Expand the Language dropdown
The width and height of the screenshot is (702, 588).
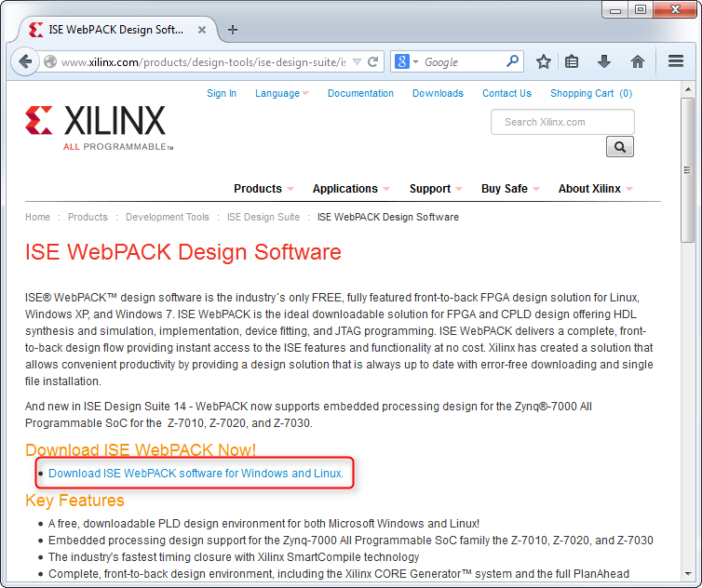pos(282,93)
